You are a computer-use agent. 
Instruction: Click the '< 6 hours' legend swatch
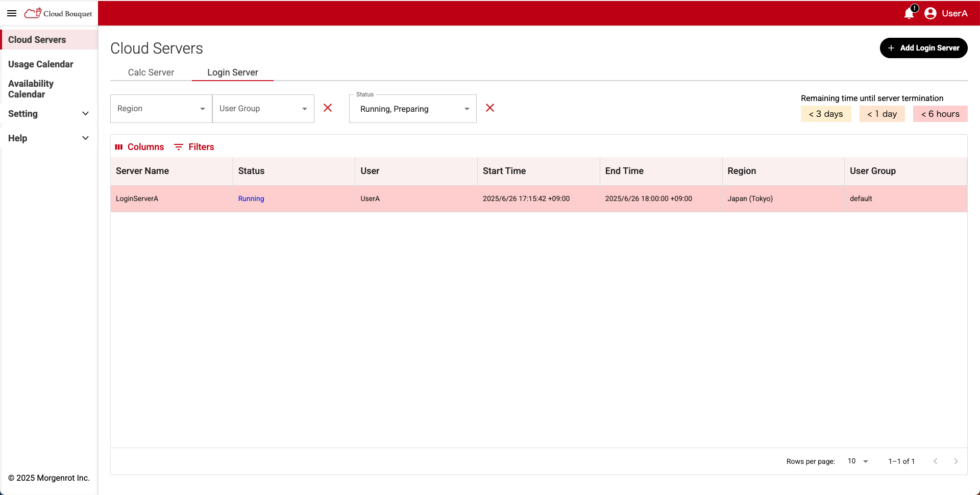tap(940, 114)
